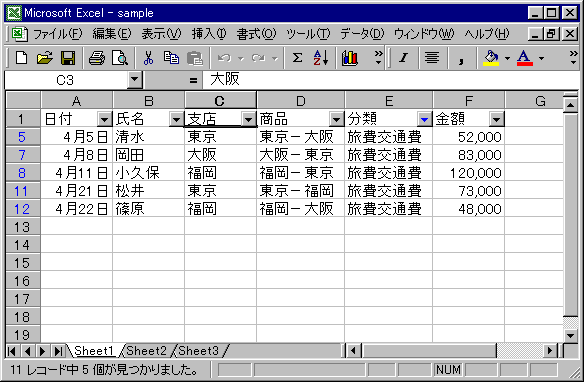Open the 書式(O) menu
Screen dimensions: 584x382
pyautogui.click(x=256, y=34)
